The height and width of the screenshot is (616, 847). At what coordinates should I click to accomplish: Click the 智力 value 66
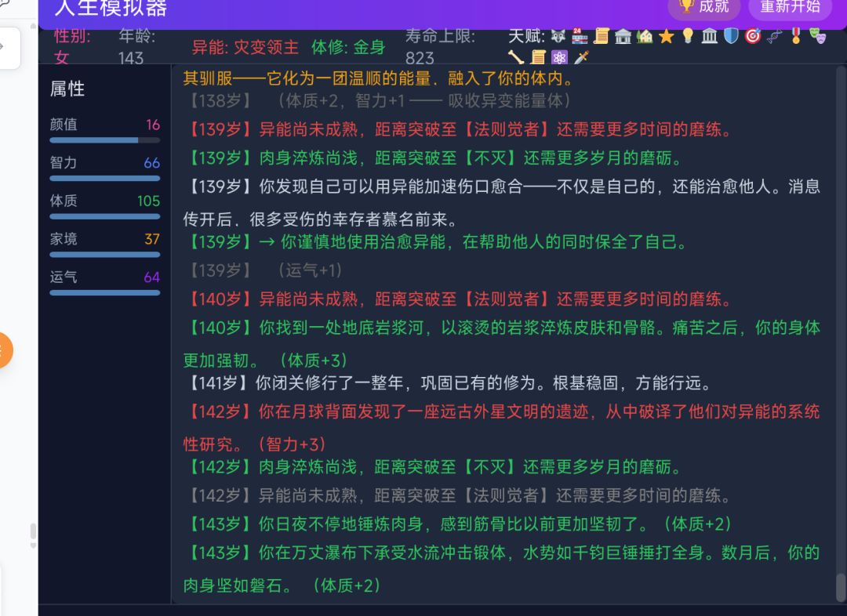[x=152, y=163]
